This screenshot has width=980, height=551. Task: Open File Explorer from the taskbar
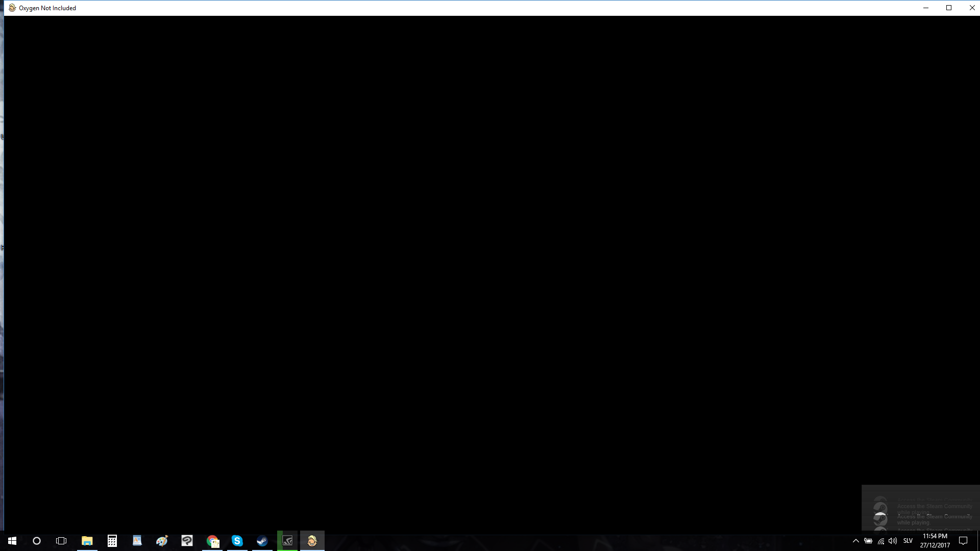[87, 541]
